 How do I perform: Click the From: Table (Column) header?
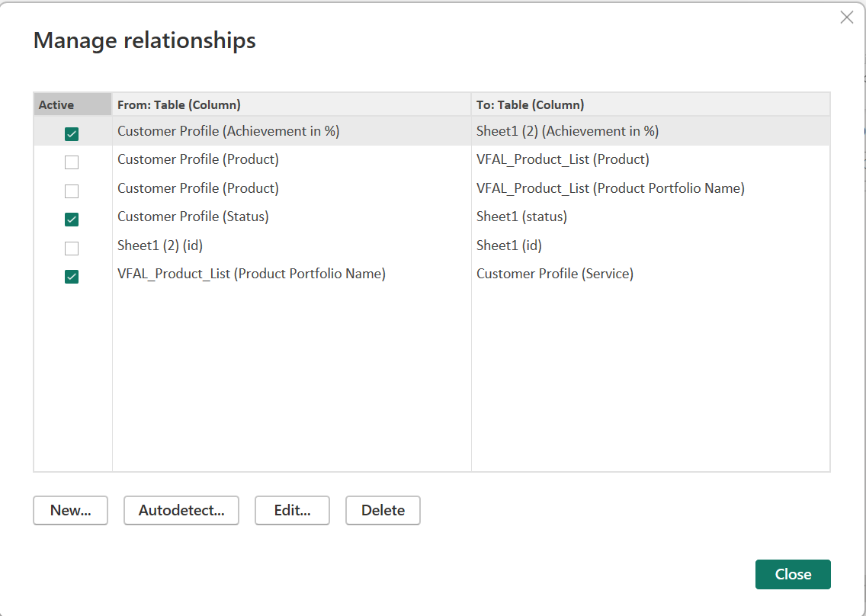[292, 104]
